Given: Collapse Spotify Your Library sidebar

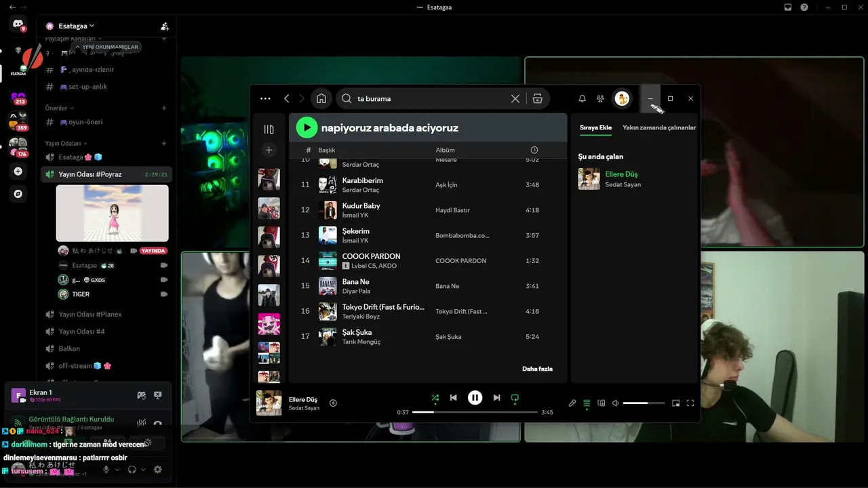Looking at the screenshot, I should tap(269, 129).
